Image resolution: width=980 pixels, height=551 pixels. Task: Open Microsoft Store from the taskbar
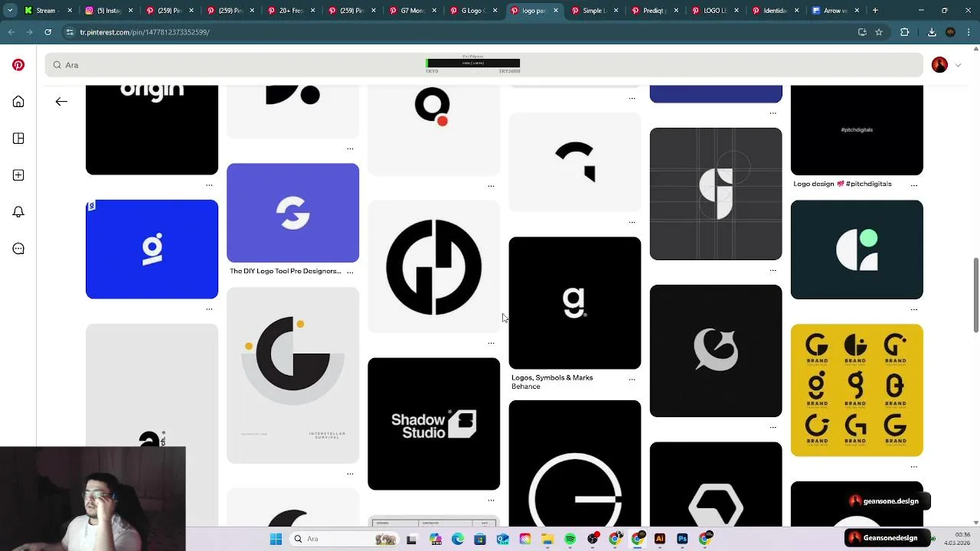pyautogui.click(x=480, y=539)
